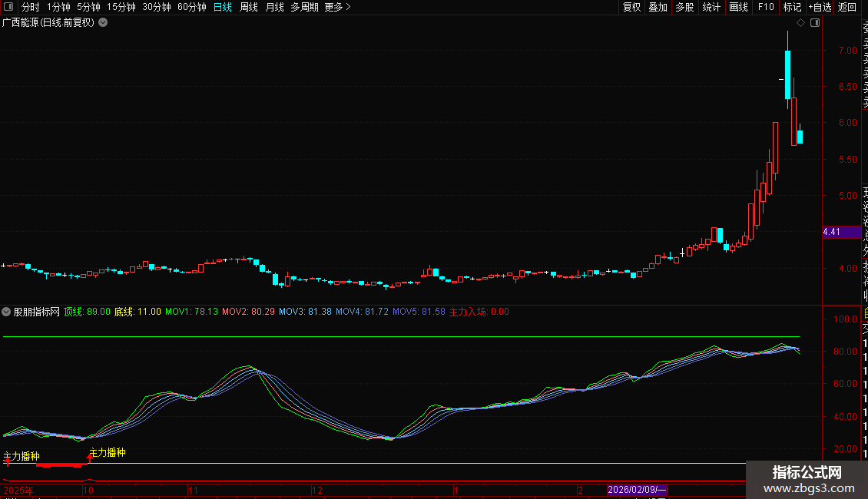The image size is (868, 499).
Task: Open 多周期 multi-period view
Action: [x=304, y=7]
